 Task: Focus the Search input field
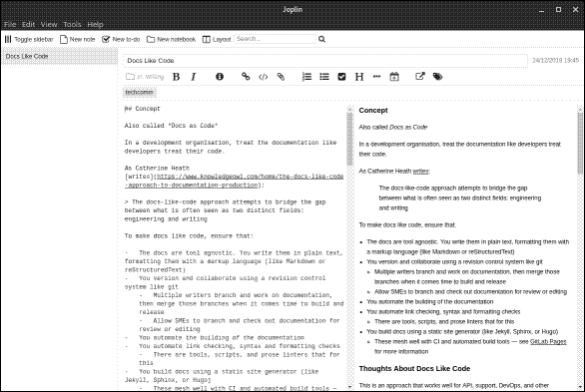tap(275, 39)
